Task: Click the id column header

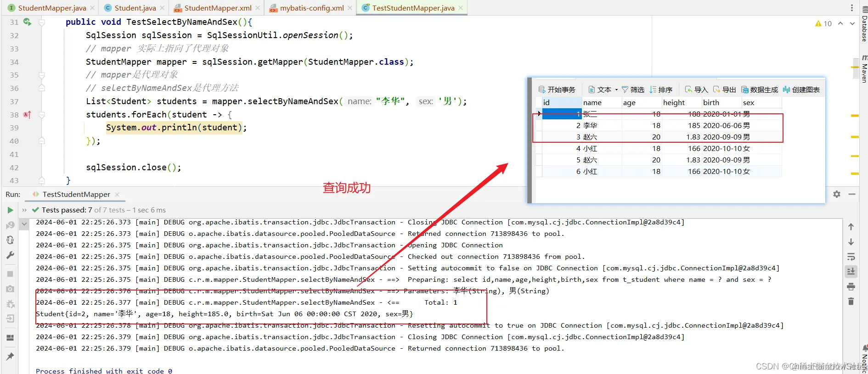Action: coord(562,102)
